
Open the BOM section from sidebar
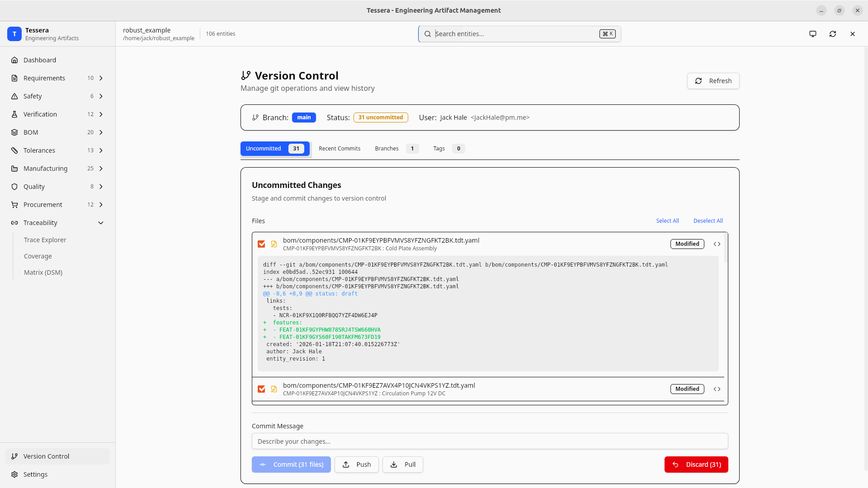(x=30, y=132)
